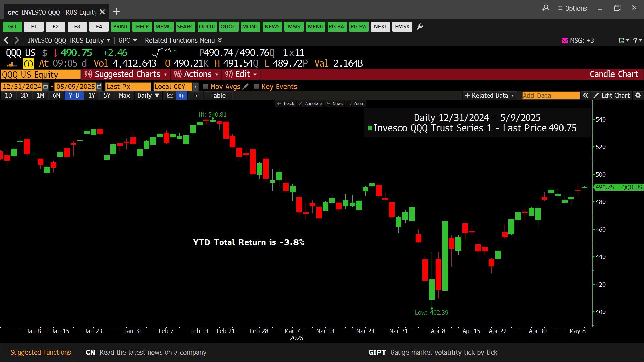This screenshot has width=644, height=362.
Task: Enable the Mov Avgs checkbox
Action: pyautogui.click(x=205, y=86)
